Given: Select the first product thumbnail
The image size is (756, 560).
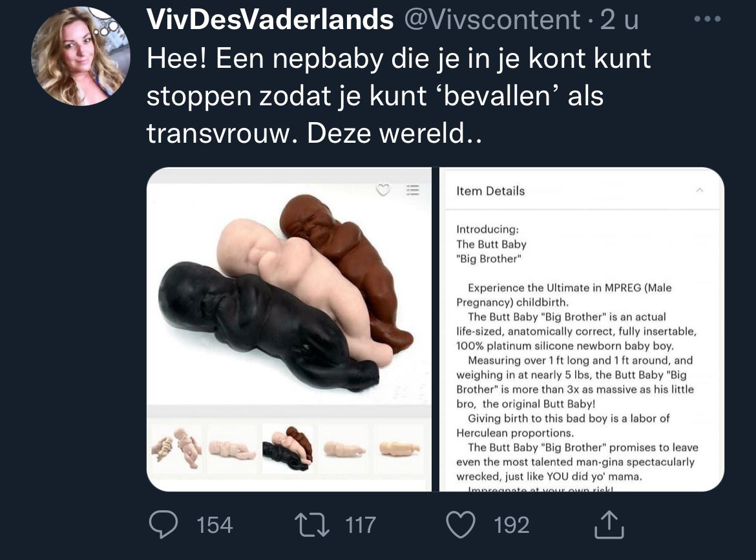Looking at the screenshot, I should tap(176, 449).
